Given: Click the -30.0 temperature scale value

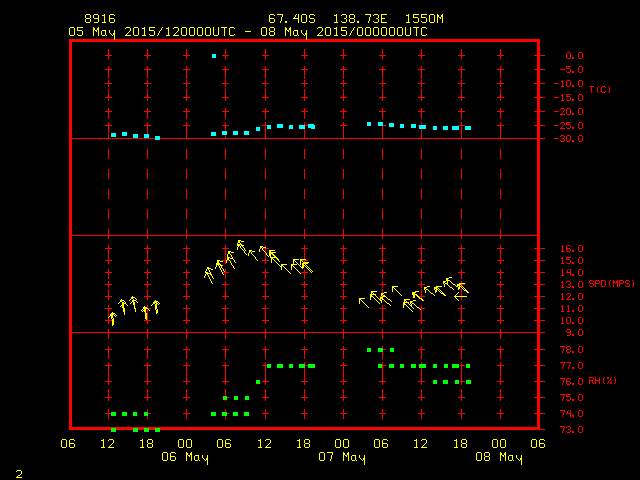Looking at the screenshot, I should coord(567,139).
